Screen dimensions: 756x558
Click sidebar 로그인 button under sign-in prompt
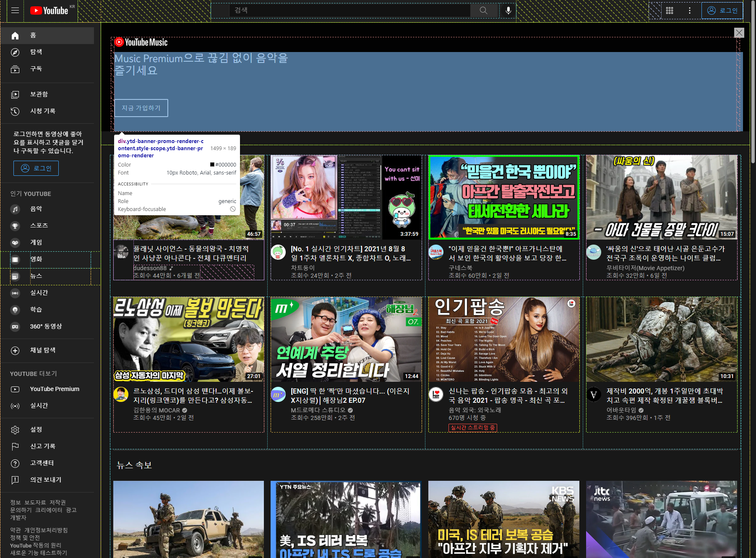(36, 168)
